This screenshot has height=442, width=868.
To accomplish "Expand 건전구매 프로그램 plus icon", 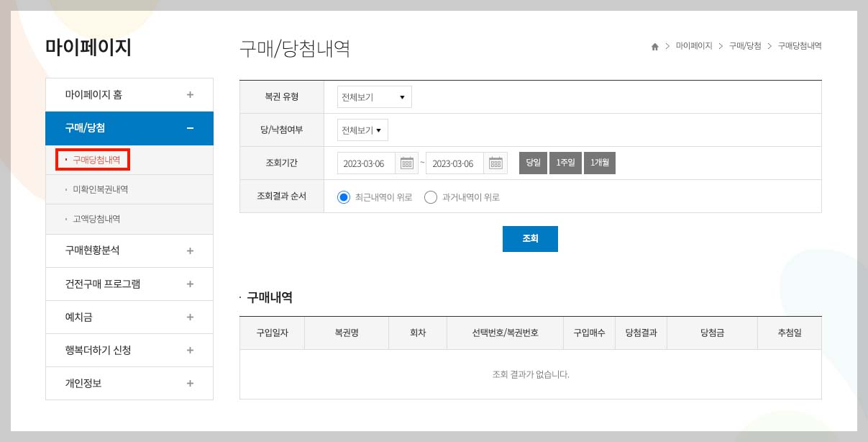I will 190,284.
